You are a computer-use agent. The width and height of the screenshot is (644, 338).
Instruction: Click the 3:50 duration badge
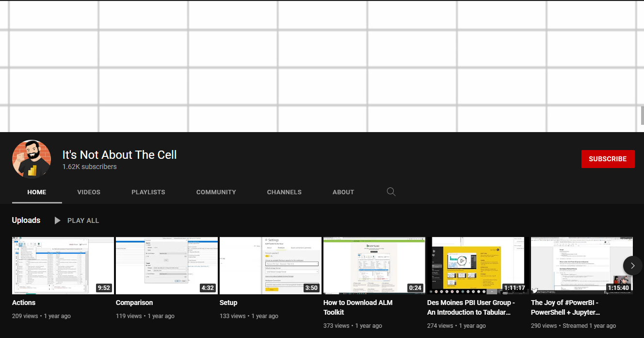coord(311,288)
